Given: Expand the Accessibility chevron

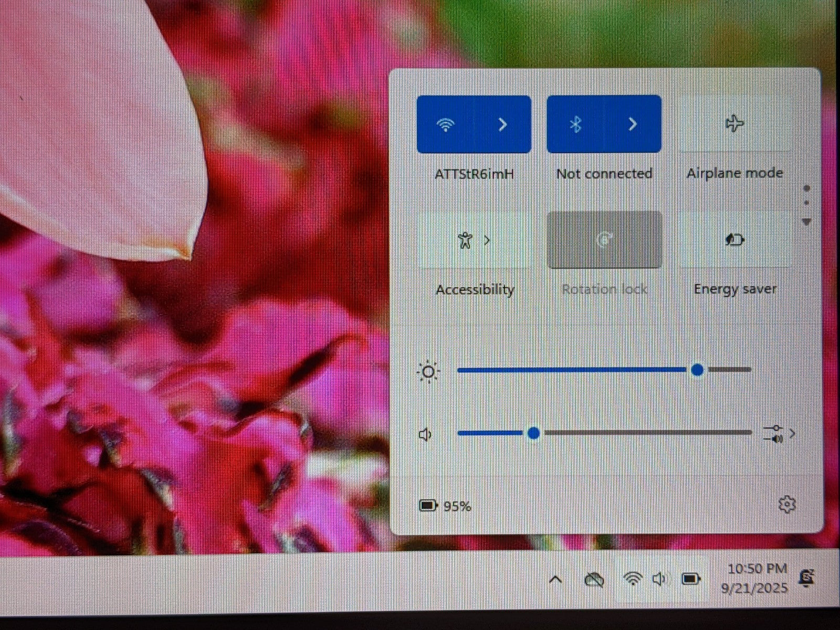Looking at the screenshot, I should (487, 240).
